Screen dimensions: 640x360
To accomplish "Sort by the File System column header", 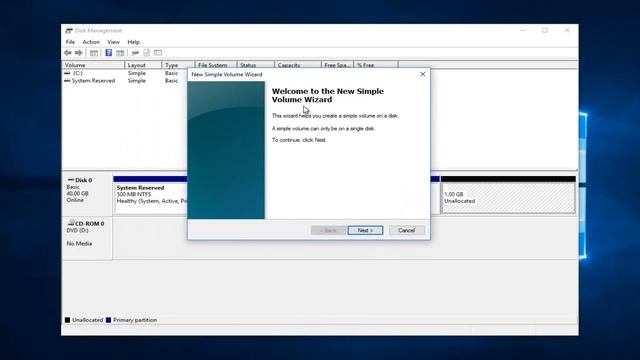I will coord(216,65).
